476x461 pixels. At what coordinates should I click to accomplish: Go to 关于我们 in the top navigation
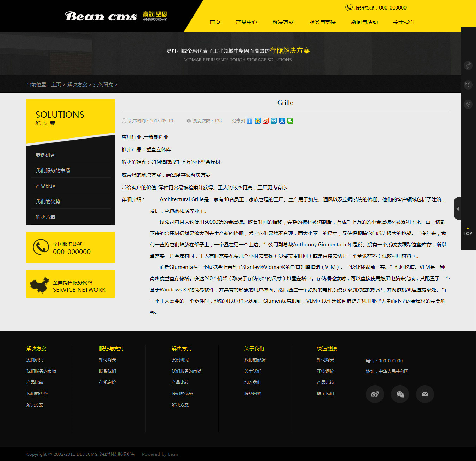click(403, 22)
